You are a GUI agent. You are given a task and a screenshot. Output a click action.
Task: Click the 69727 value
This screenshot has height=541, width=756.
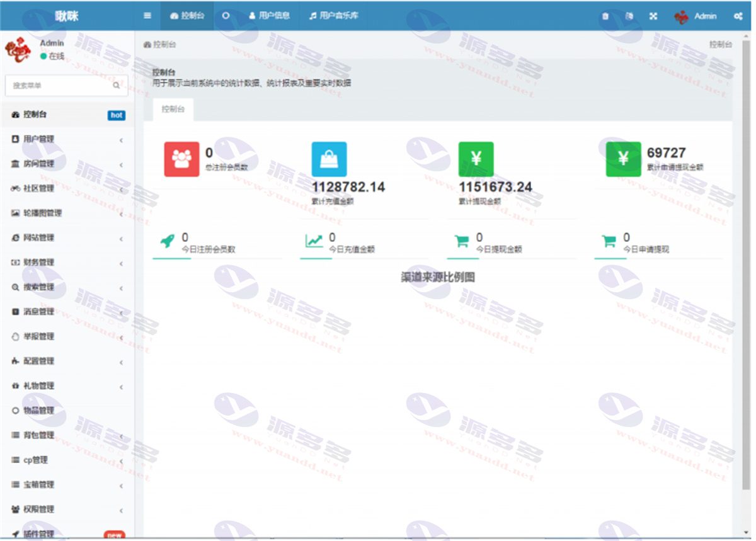(667, 152)
